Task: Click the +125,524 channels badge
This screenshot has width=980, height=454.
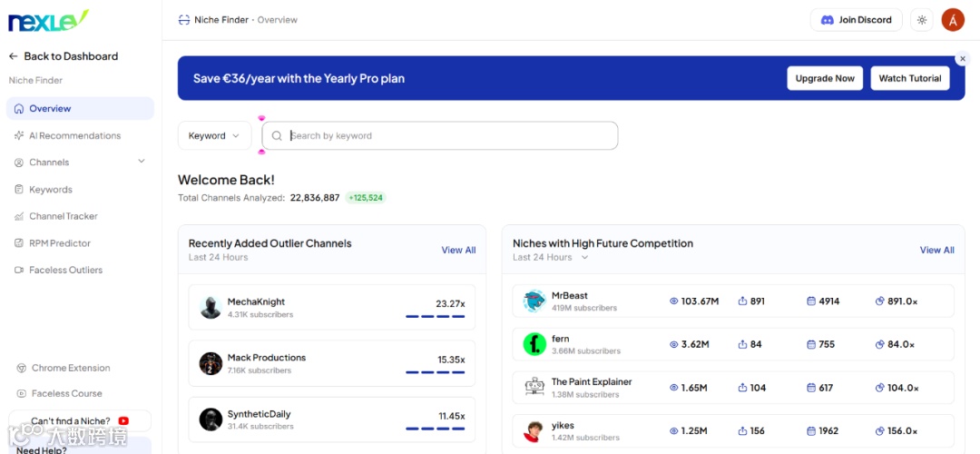Action: click(366, 198)
